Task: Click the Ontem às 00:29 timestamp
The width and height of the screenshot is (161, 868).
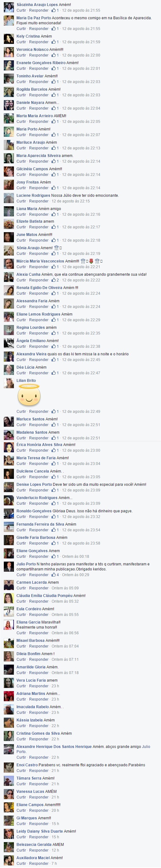Action: 76,575
